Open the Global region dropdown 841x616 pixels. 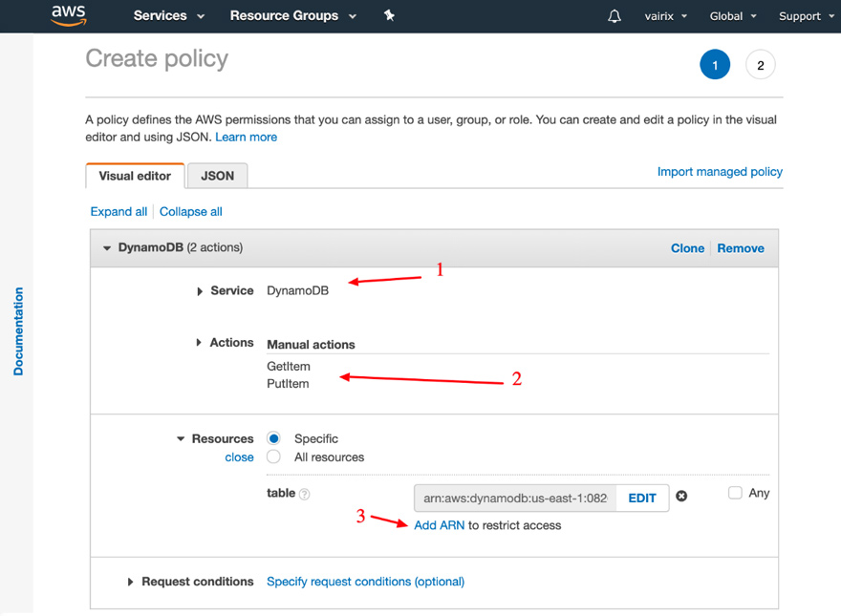[x=733, y=16]
